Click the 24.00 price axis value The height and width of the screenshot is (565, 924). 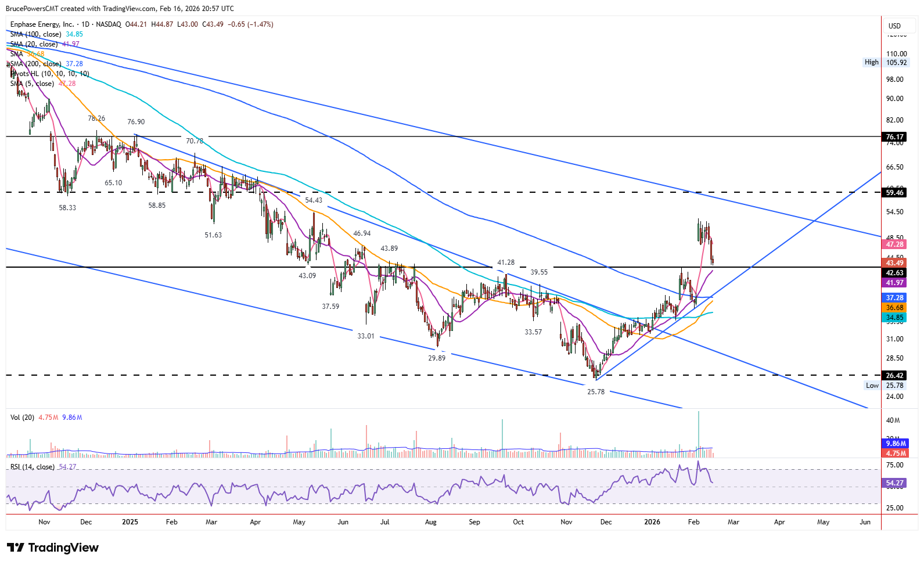[895, 397]
